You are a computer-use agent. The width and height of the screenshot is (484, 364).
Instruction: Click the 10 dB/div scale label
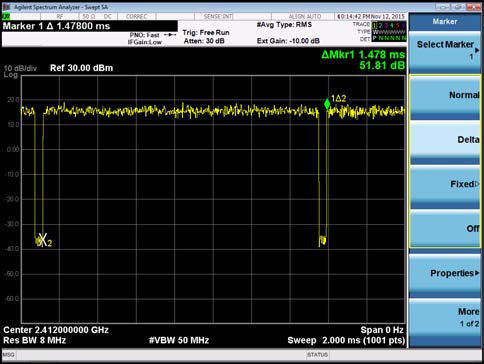tap(20, 69)
